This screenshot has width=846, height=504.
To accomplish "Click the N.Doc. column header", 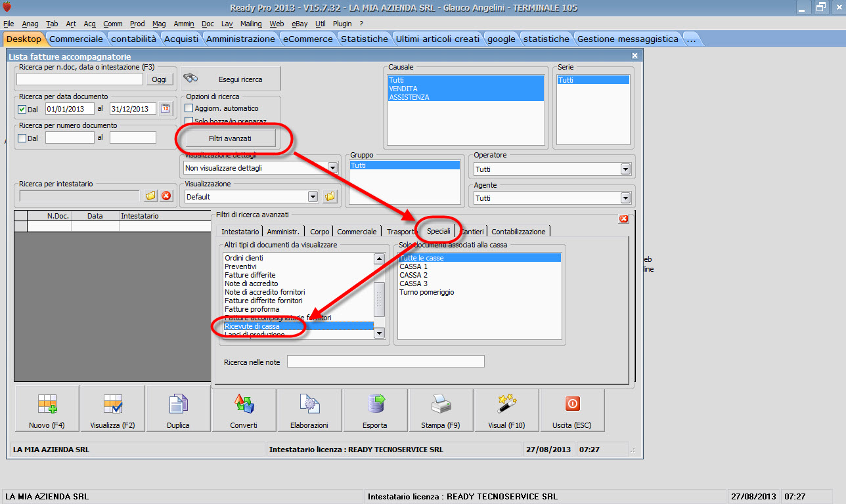I will click(49, 216).
